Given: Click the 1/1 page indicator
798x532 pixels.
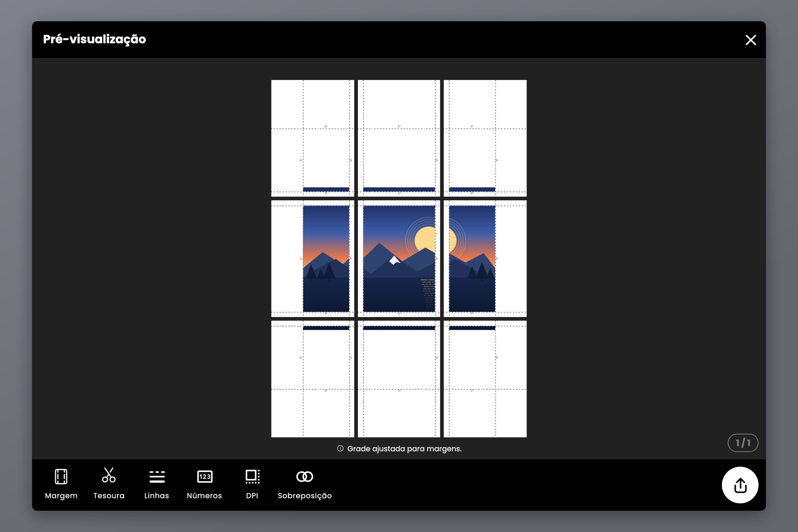Looking at the screenshot, I should (743, 443).
